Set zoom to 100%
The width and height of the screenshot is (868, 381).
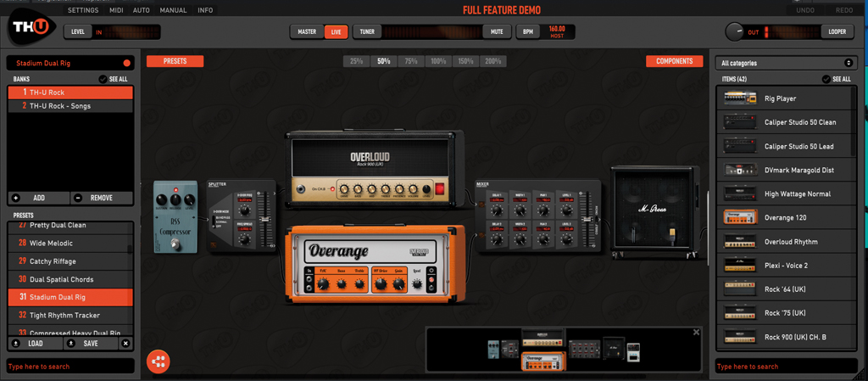(438, 61)
